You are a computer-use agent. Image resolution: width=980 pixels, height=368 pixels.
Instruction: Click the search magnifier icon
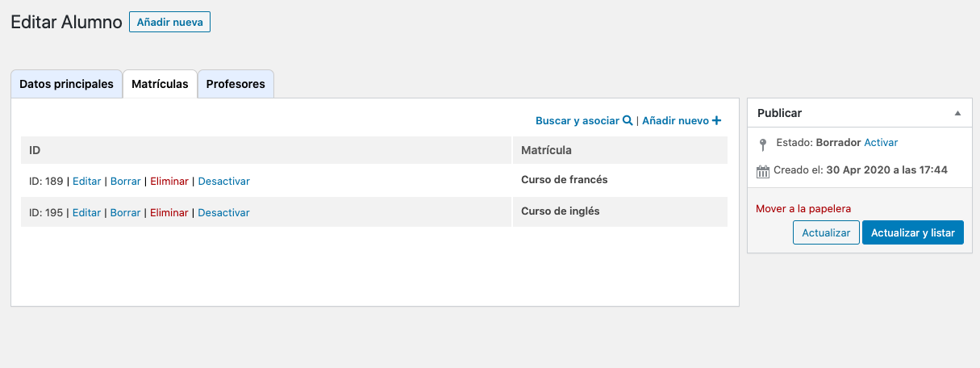click(x=628, y=121)
